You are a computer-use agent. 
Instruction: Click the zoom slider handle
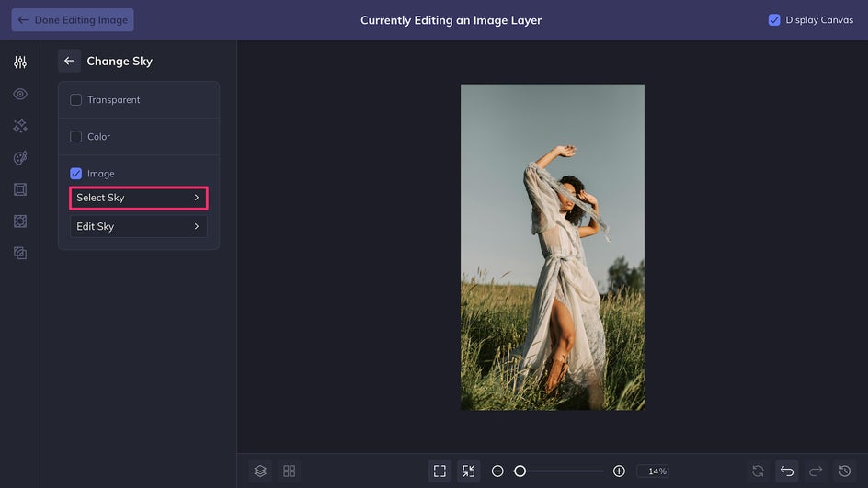click(x=520, y=471)
